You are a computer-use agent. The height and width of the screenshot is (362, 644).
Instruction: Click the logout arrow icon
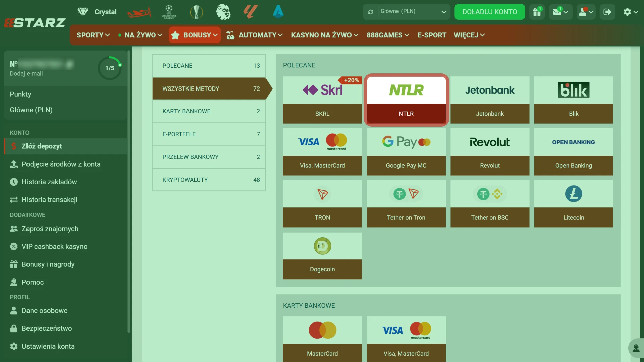(x=607, y=12)
